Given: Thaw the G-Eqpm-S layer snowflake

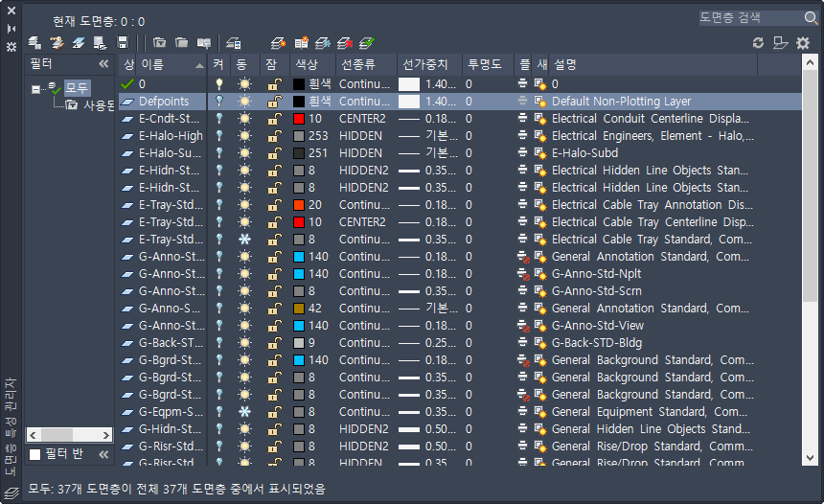Looking at the screenshot, I should [245, 412].
